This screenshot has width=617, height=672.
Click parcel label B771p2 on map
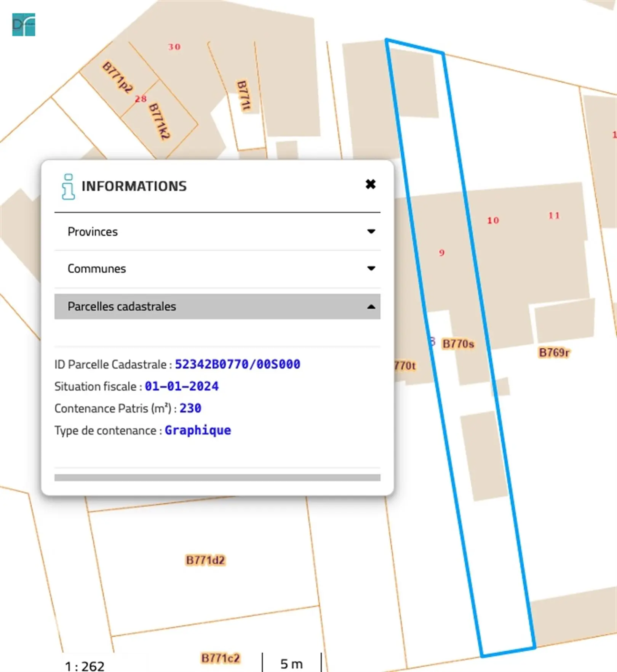click(x=118, y=77)
